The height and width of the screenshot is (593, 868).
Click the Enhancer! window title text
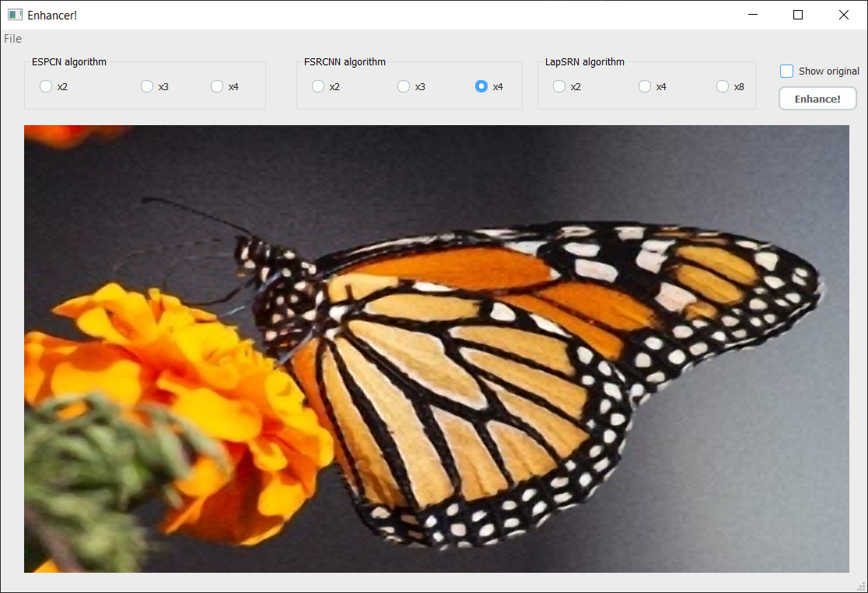52,14
